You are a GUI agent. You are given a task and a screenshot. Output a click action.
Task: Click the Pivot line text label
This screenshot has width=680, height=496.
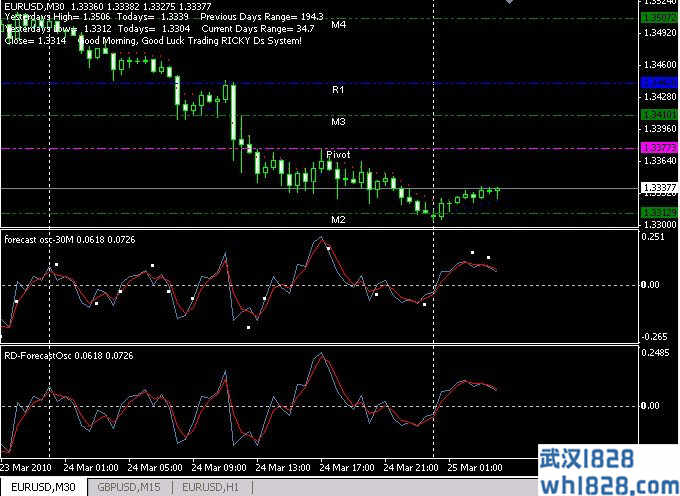pos(338,155)
